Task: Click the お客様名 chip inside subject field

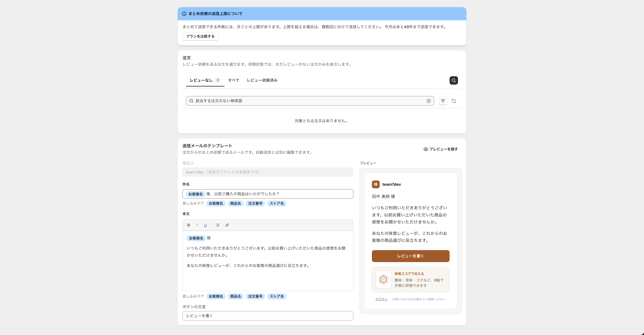Action: click(195, 194)
